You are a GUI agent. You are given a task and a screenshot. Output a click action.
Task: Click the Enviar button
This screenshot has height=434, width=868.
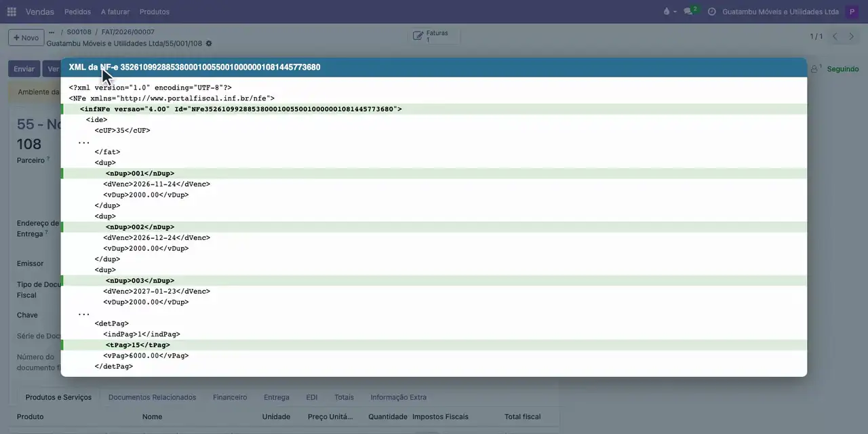coord(24,69)
